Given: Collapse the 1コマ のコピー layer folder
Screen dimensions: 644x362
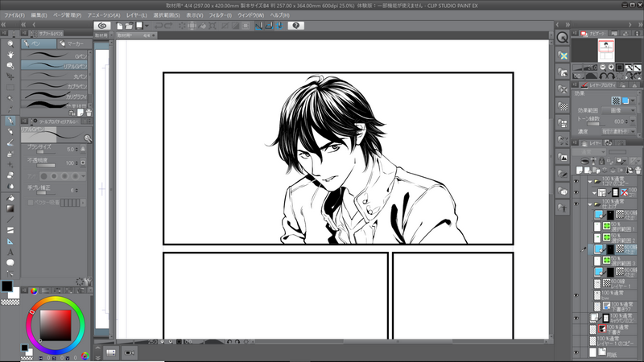Looking at the screenshot, I should tap(590, 181).
